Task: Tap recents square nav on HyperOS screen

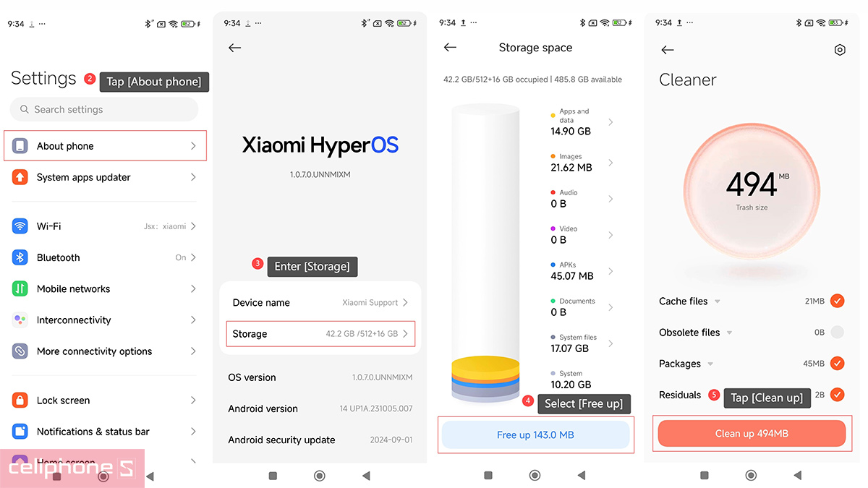Action: pyautogui.click(x=273, y=476)
